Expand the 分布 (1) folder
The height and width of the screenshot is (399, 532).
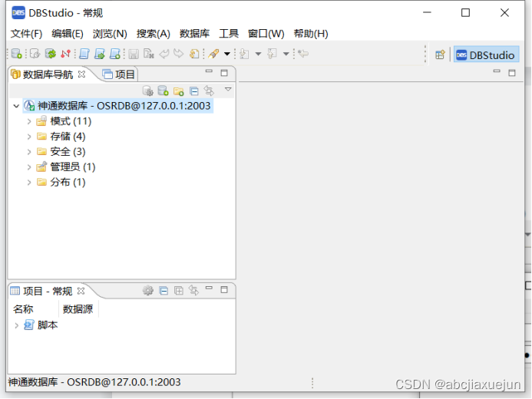29,183
